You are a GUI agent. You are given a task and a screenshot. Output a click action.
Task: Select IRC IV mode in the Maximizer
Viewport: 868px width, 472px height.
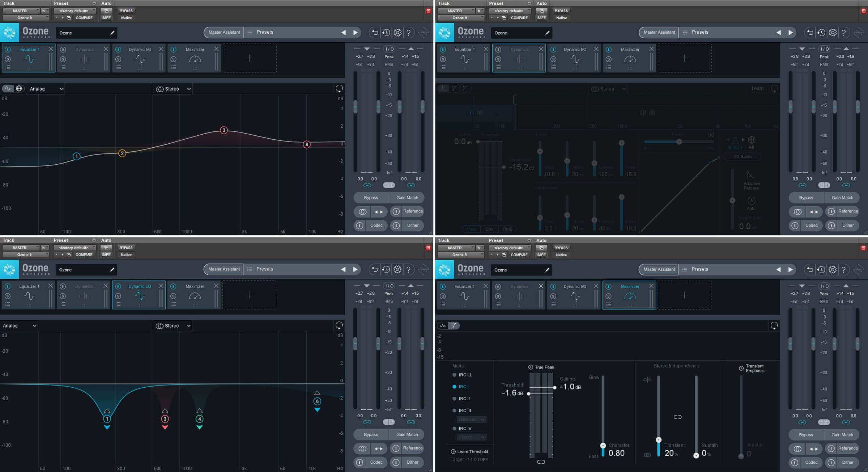(462, 429)
